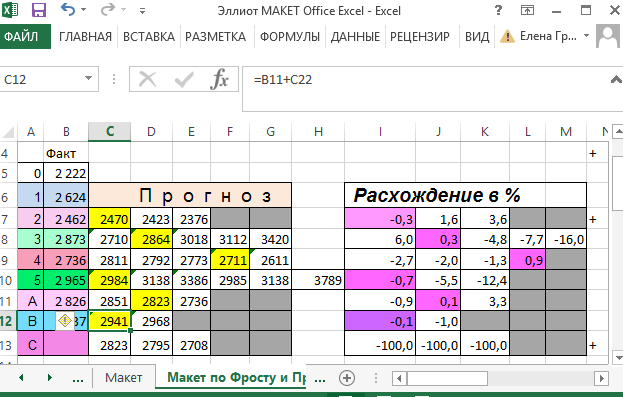Click vertical scrollbar down arrow
This screenshot has height=397, width=623.
617,357
